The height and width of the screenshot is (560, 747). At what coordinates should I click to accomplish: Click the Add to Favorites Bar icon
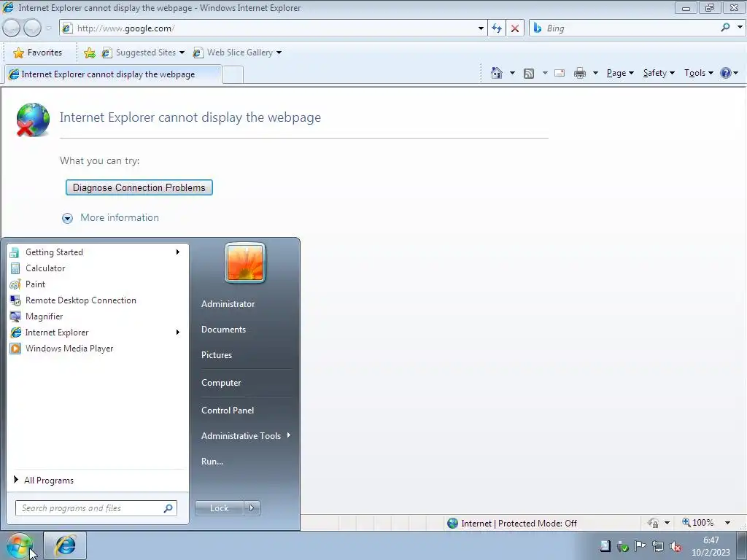pyautogui.click(x=89, y=52)
